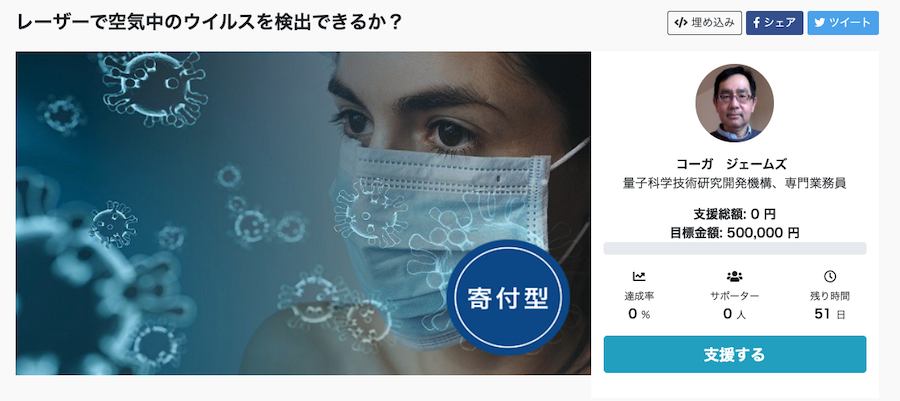Open the researcher's profile photo

point(735,103)
